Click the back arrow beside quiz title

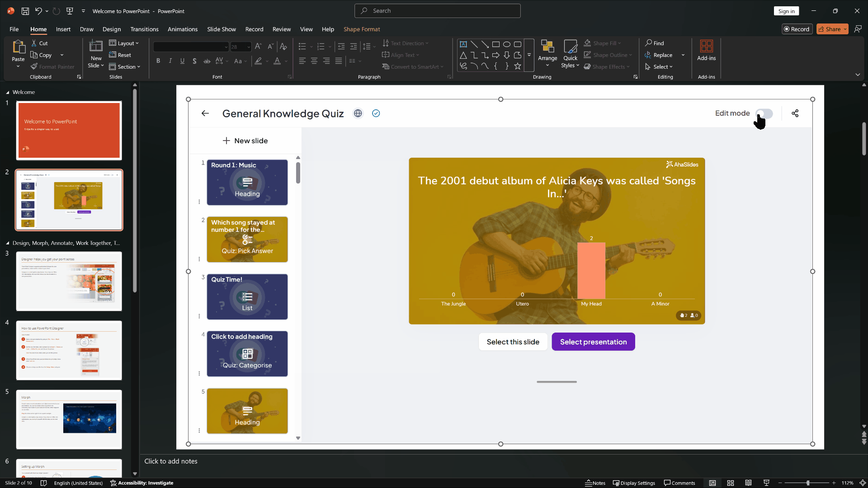[205, 113]
